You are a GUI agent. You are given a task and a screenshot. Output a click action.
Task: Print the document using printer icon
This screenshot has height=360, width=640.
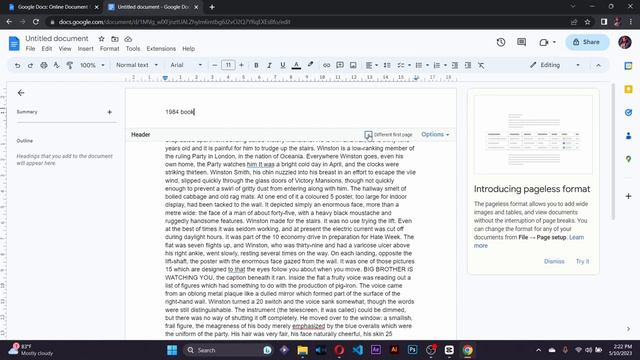click(44, 65)
